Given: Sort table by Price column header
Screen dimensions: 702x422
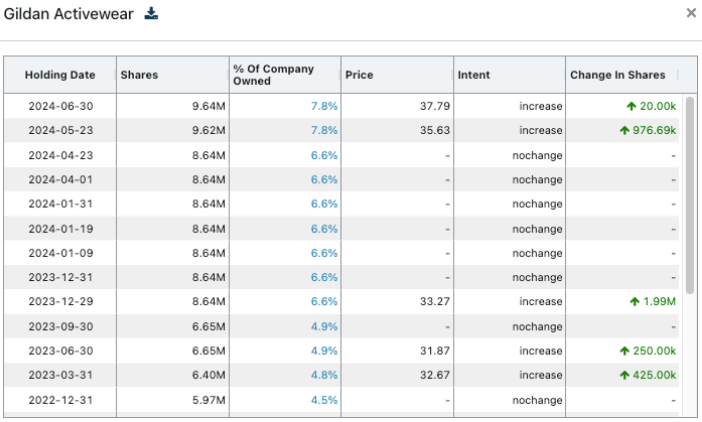Looking at the screenshot, I should pos(359,75).
